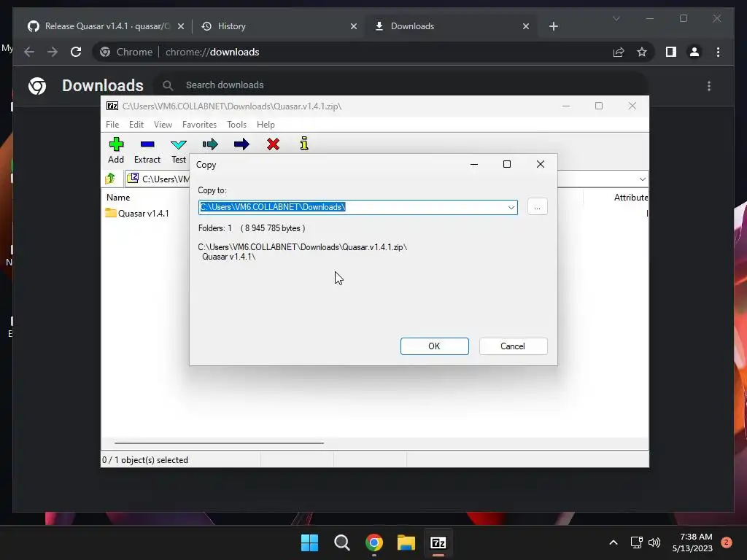The image size is (747, 560).
Task: Toggle the Chrome side panel icon
Action: click(671, 52)
